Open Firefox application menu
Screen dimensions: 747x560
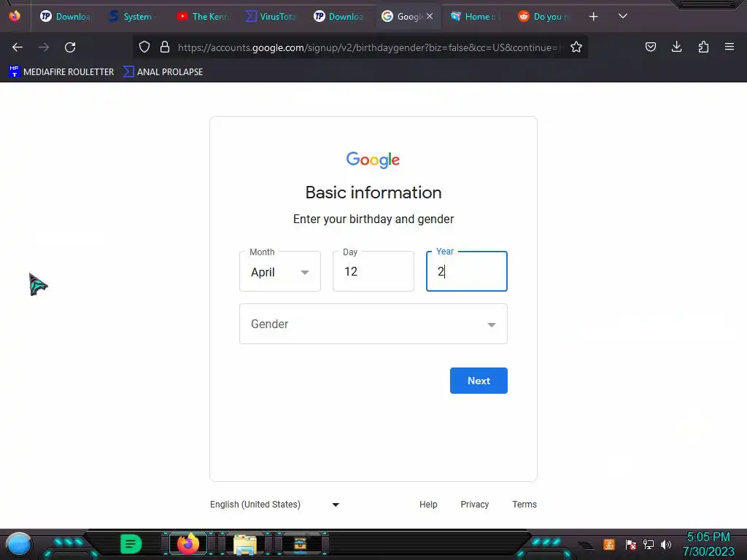click(x=729, y=47)
